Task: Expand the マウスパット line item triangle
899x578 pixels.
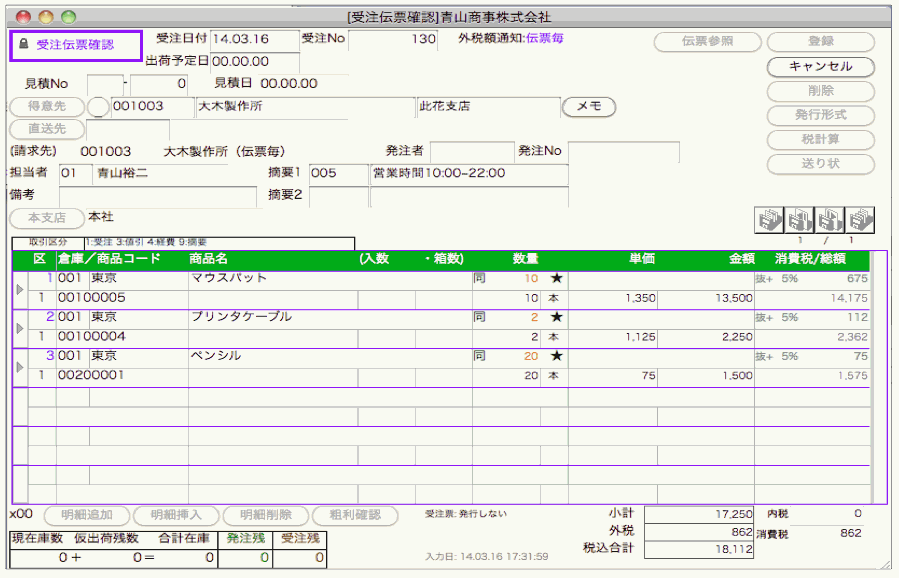Action: [x=20, y=289]
